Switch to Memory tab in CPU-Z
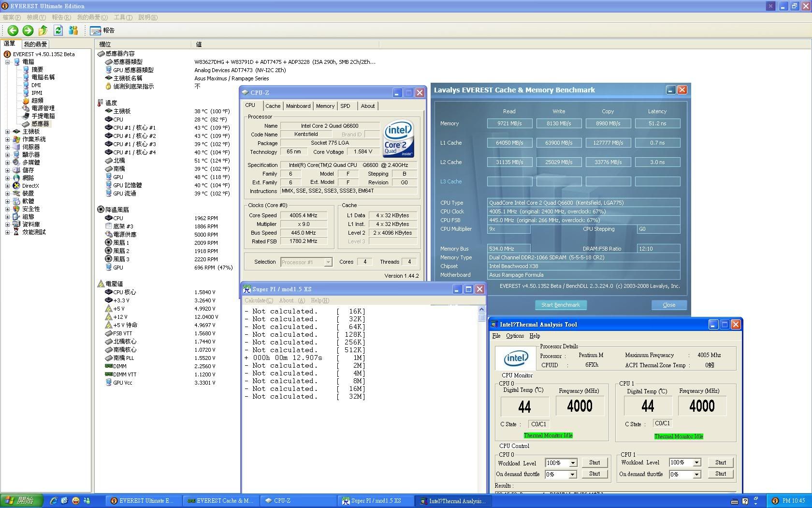Screen dimensions: 812x508 point(325,106)
